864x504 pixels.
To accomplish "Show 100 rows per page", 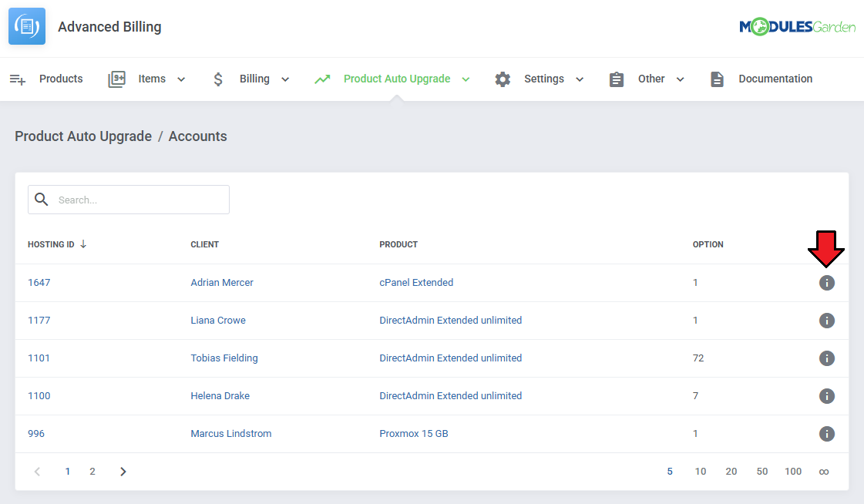I will tap(793, 472).
